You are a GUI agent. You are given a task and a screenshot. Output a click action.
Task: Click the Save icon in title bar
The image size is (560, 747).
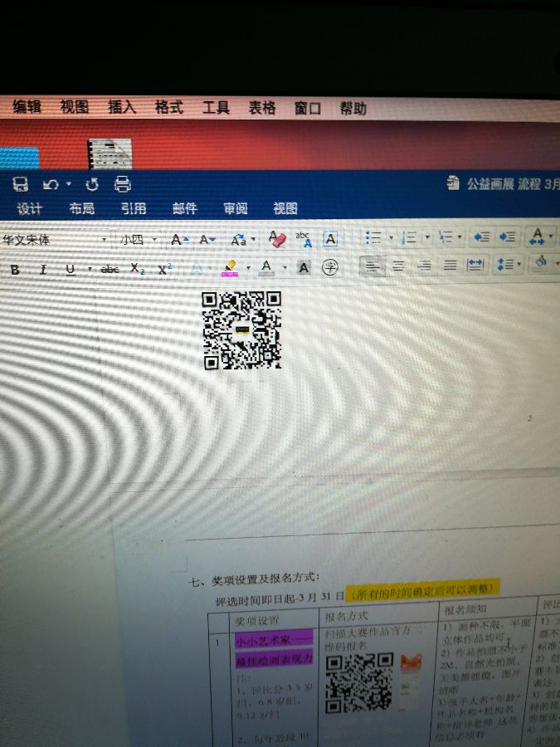(x=21, y=184)
